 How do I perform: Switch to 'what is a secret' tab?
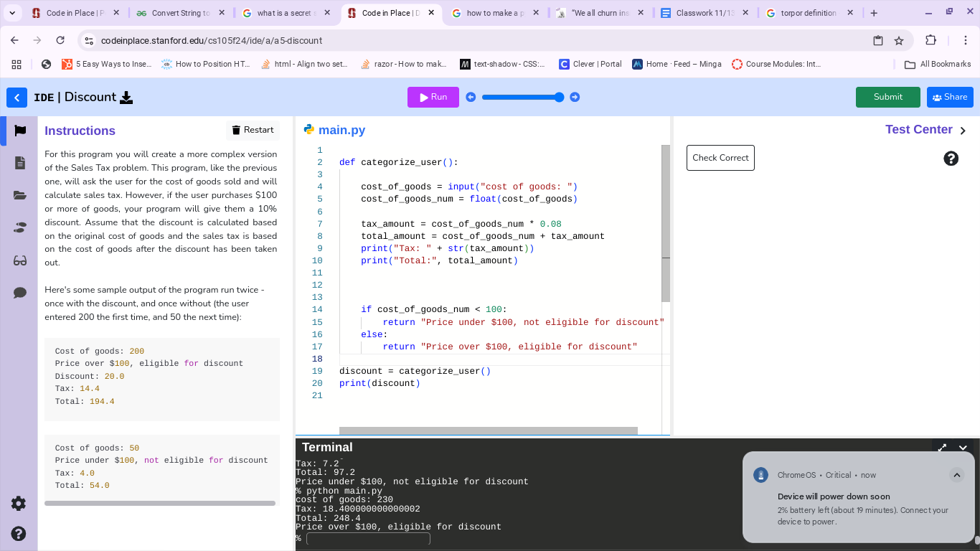(x=286, y=13)
